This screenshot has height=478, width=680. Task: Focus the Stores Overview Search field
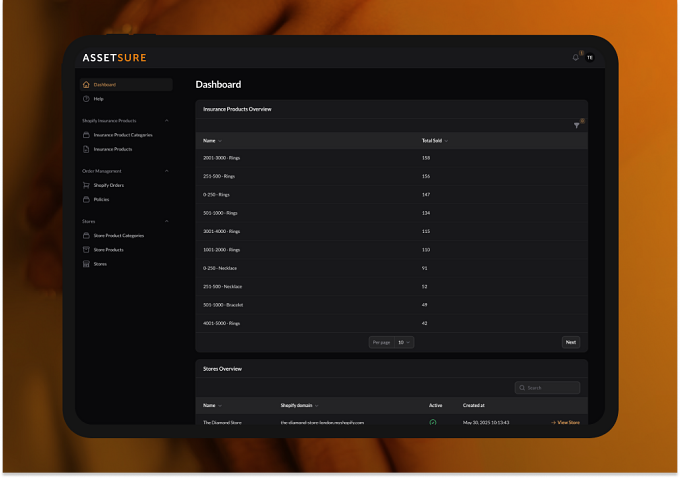click(x=547, y=388)
